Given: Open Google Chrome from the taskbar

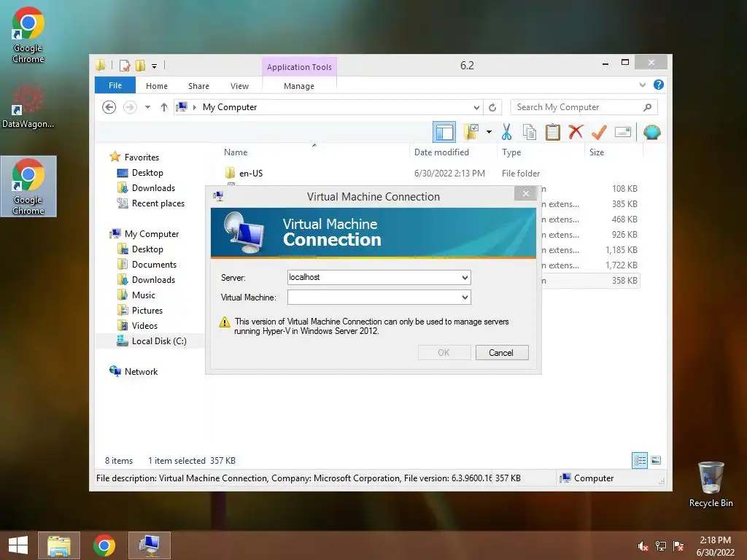Looking at the screenshot, I should (104, 545).
